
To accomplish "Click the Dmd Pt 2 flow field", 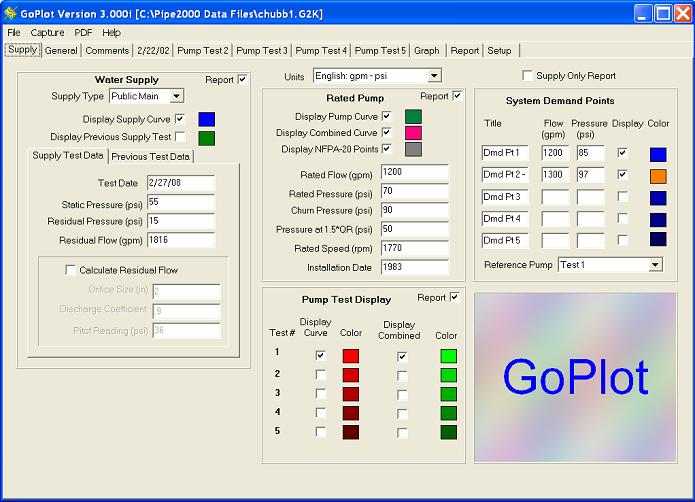I will pyautogui.click(x=555, y=175).
